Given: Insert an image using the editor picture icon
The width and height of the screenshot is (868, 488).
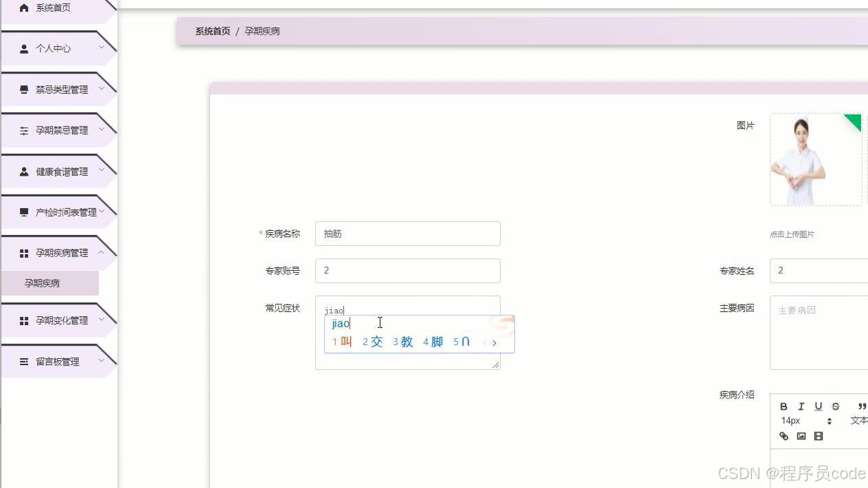Looking at the screenshot, I should (x=801, y=436).
